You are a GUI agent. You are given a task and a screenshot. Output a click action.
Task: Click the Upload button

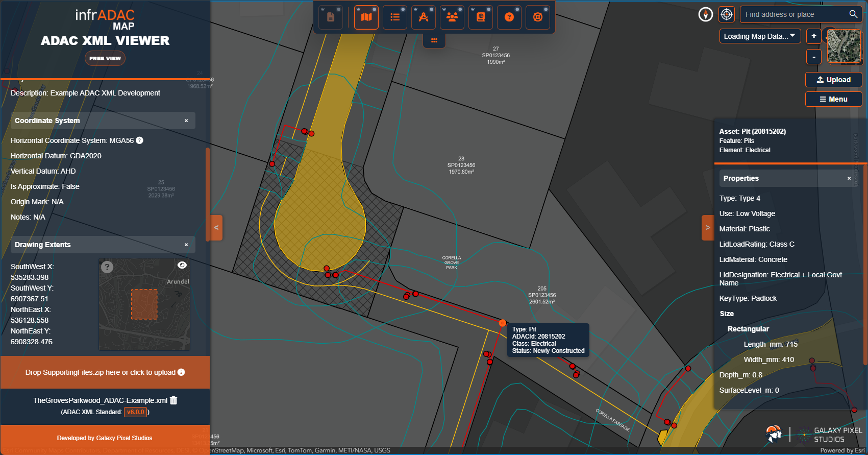(834, 80)
